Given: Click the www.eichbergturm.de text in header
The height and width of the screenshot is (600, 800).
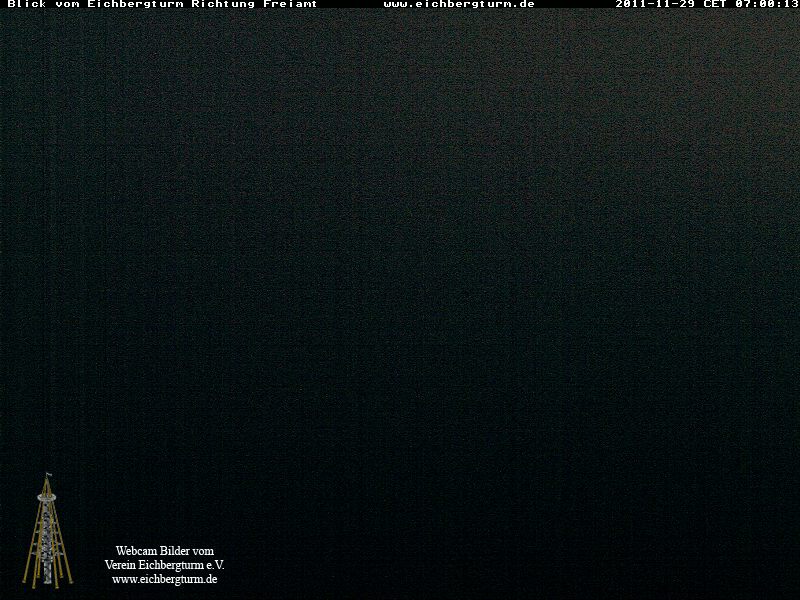Looking at the screenshot, I should point(459,4).
